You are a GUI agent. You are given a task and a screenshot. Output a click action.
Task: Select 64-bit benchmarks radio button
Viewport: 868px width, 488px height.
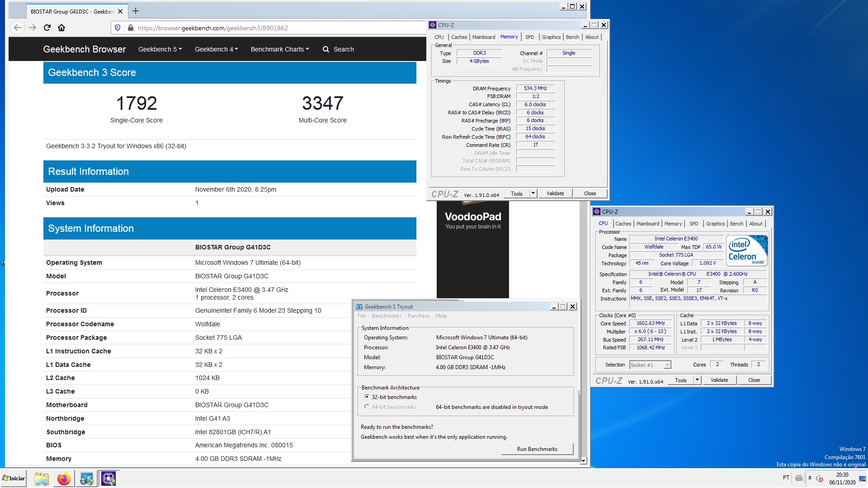(x=367, y=407)
